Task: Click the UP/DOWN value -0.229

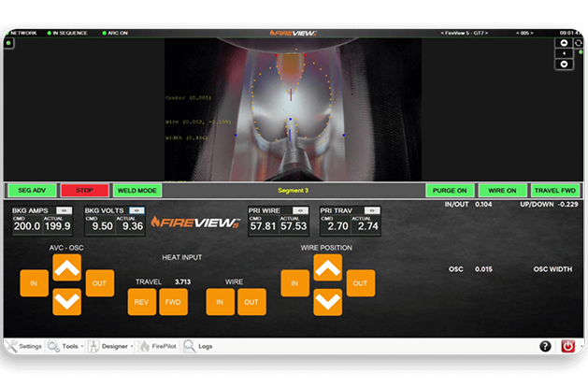Action: (x=567, y=205)
